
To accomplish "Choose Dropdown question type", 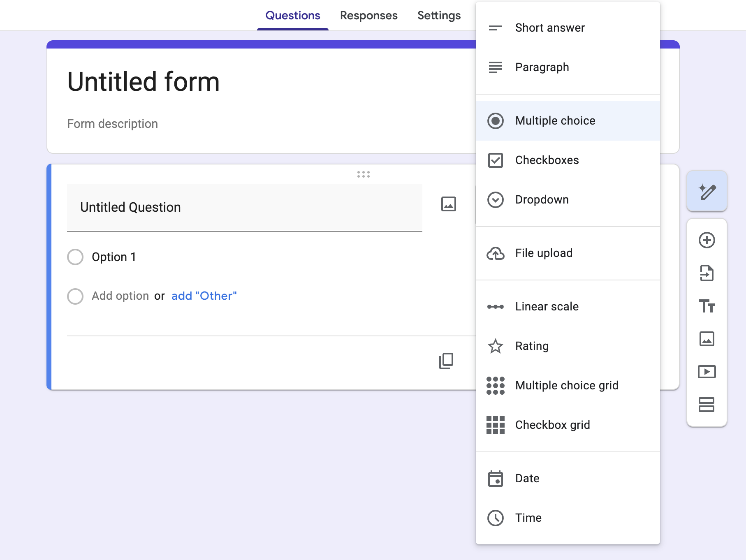I will (568, 200).
